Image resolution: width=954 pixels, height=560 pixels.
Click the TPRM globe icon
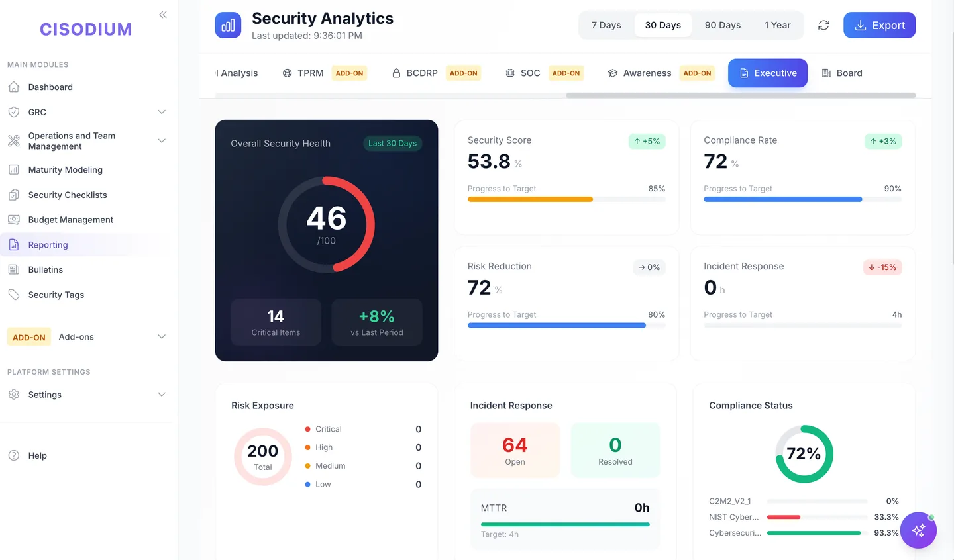coord(287,73)
